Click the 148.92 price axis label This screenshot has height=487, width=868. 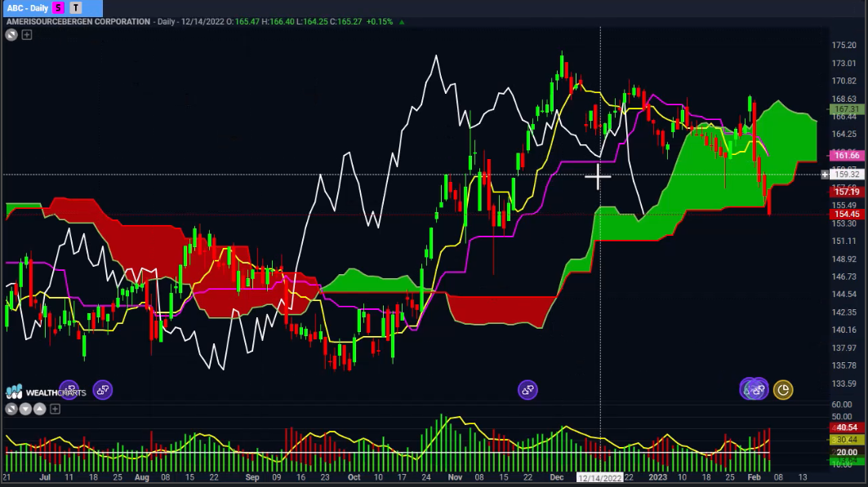tap(844, 259)
